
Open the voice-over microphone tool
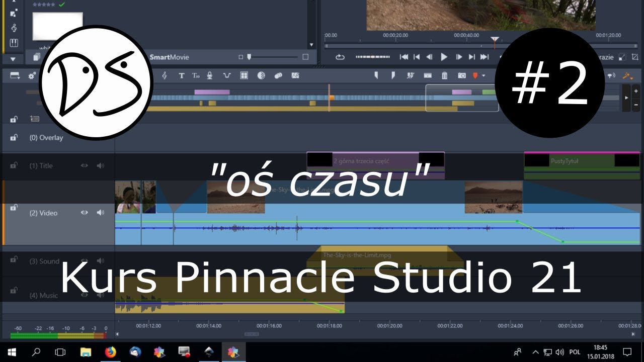click(210, 75)
